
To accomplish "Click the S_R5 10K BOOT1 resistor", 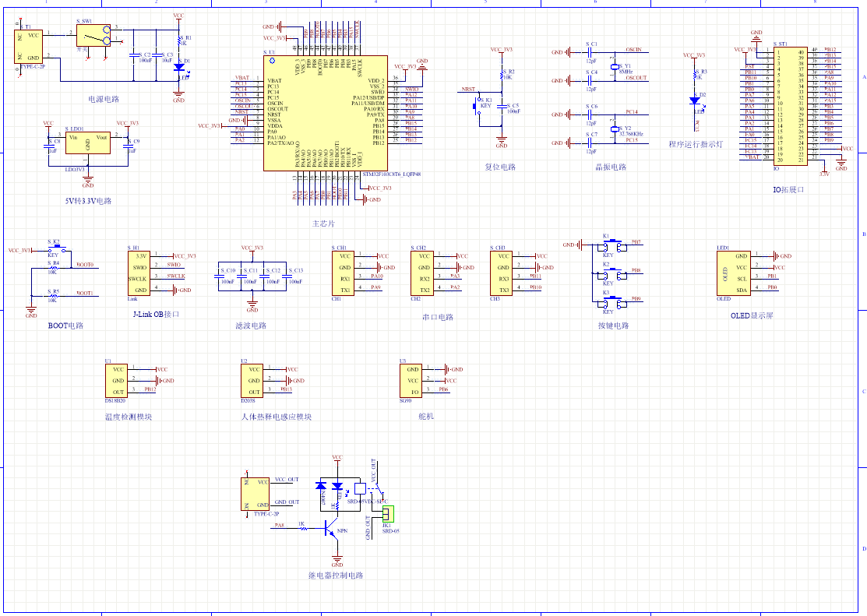I will pos(53,297).
